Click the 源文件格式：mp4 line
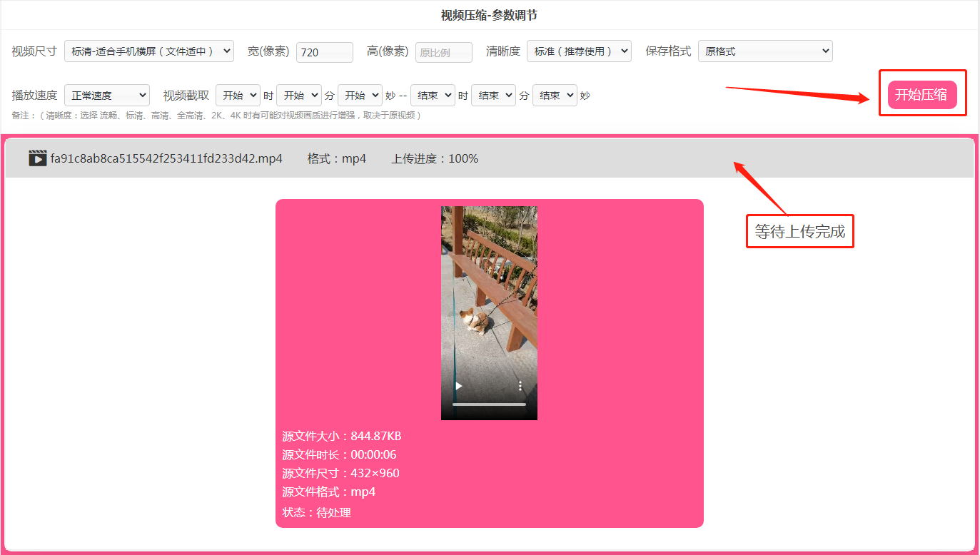 click(328, 492)
